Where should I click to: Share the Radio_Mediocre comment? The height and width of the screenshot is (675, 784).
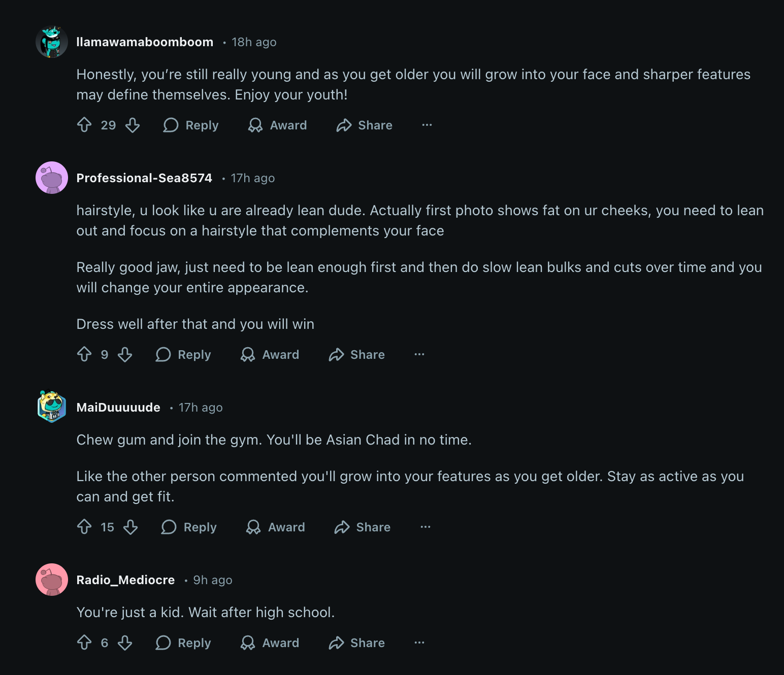pyautogui.click(x=357, y=643)
